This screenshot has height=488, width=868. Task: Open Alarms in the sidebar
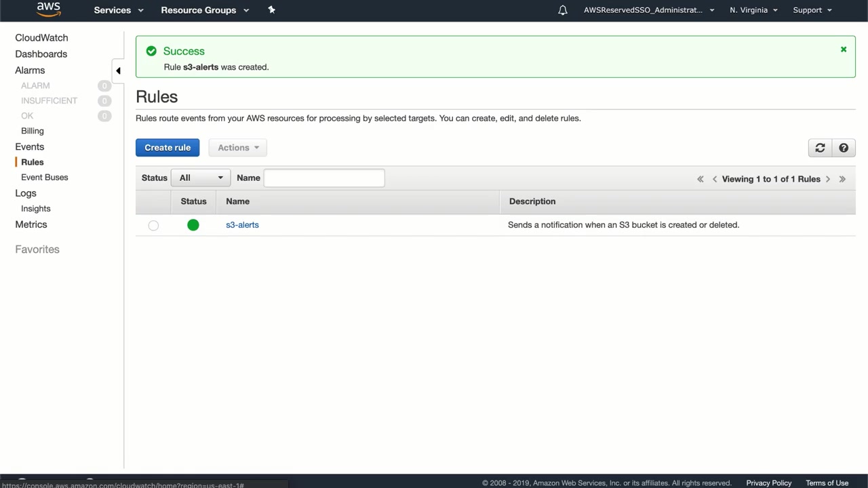click(x=30, y=70)
